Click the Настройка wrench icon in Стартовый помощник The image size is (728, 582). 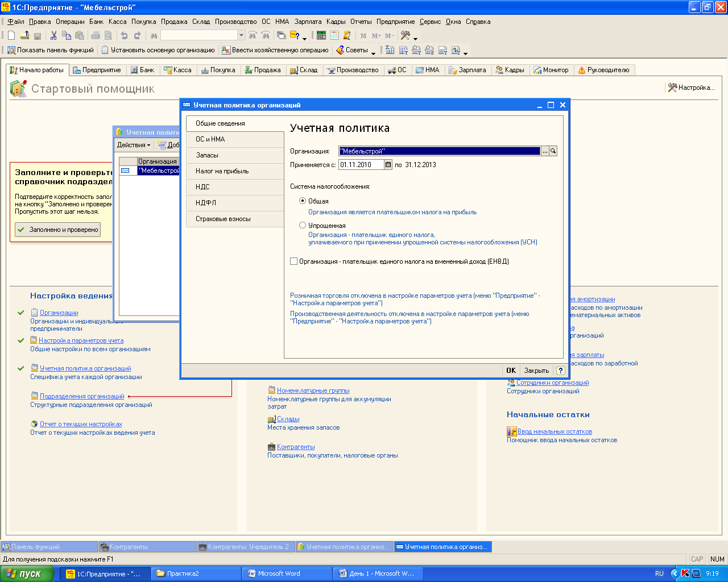tap(672, 88)
